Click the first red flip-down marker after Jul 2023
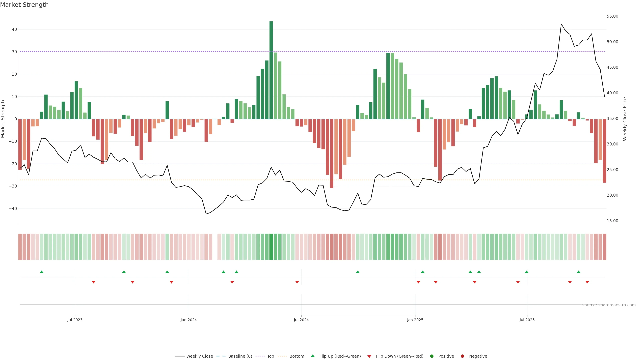The image size is (644, 362). coord(94,282)
